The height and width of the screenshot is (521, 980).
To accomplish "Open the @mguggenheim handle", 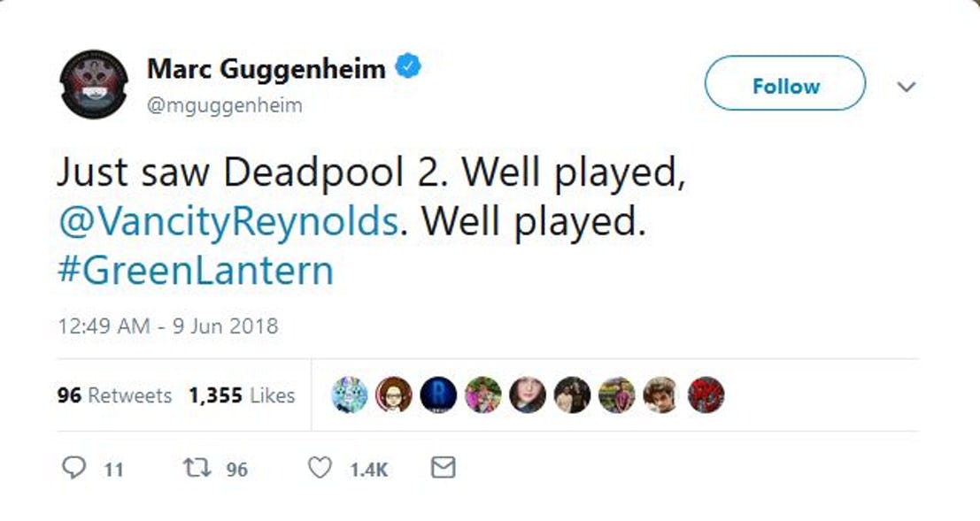I will [224, 105].
